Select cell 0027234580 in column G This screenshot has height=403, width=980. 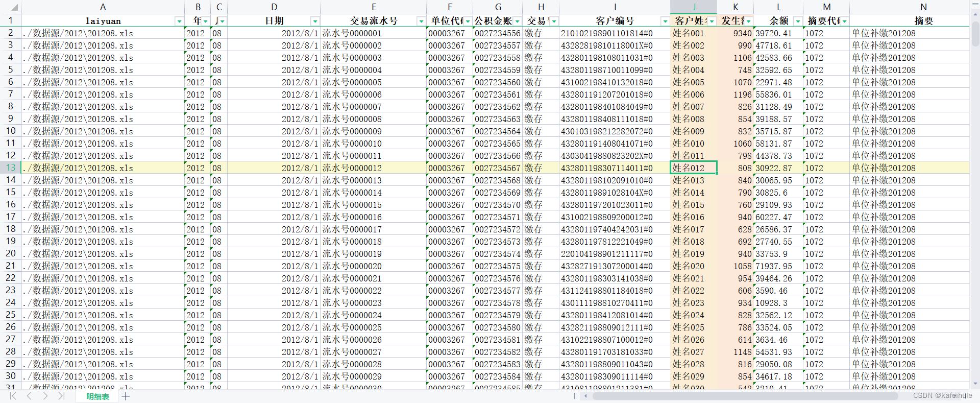click(x=498, y=327)
